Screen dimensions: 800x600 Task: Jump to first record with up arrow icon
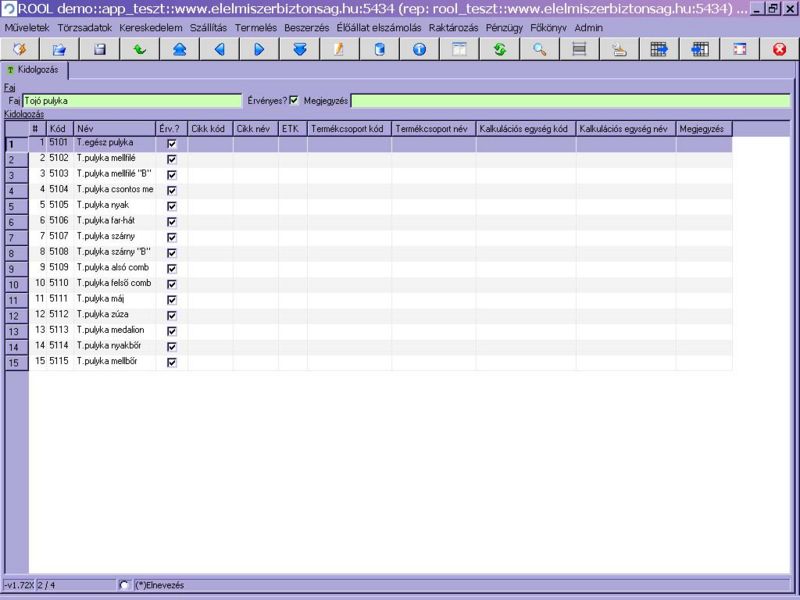click(x=179, y=49)
